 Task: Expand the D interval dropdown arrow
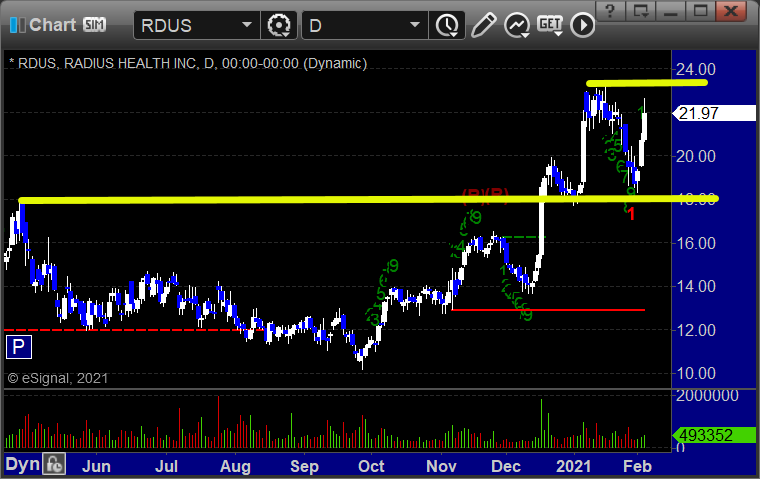415,25
